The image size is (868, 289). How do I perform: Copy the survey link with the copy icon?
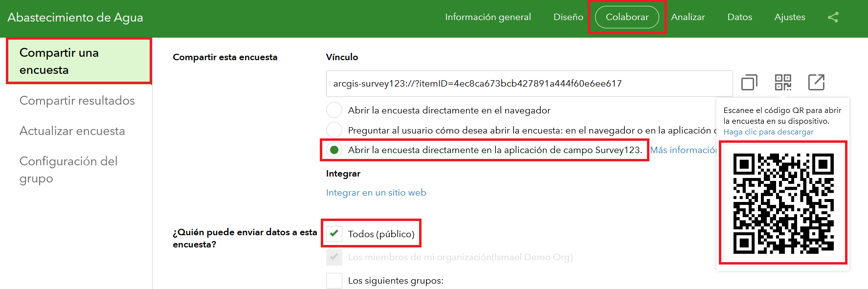click(x=749, y=83)
